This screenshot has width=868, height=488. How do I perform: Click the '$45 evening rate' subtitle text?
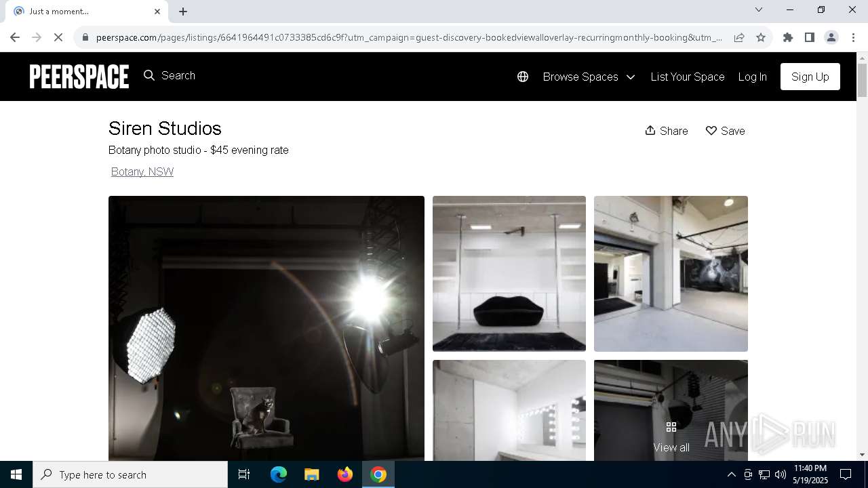[x=250, y=150]
